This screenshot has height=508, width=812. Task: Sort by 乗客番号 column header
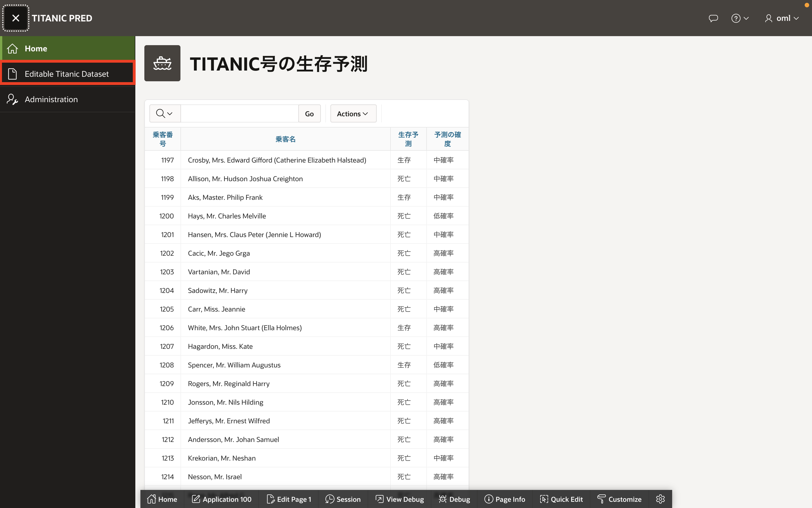[x=163, y=139]
